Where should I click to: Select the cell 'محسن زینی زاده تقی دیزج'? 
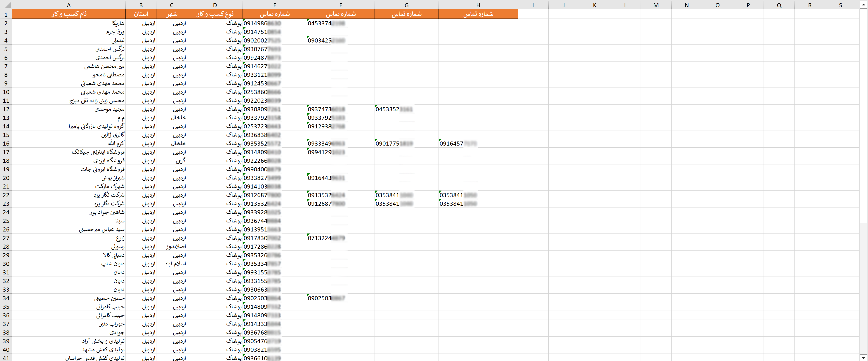coord(69,100)
